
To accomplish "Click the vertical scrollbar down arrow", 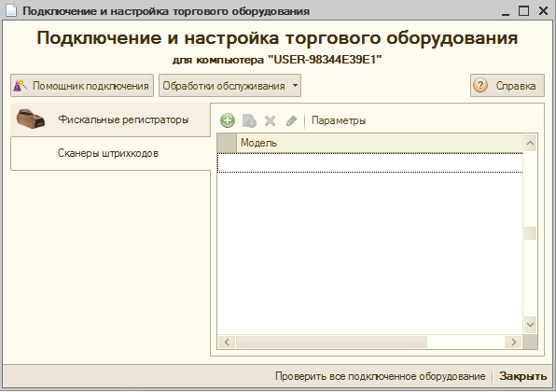I will coord(530,325).
